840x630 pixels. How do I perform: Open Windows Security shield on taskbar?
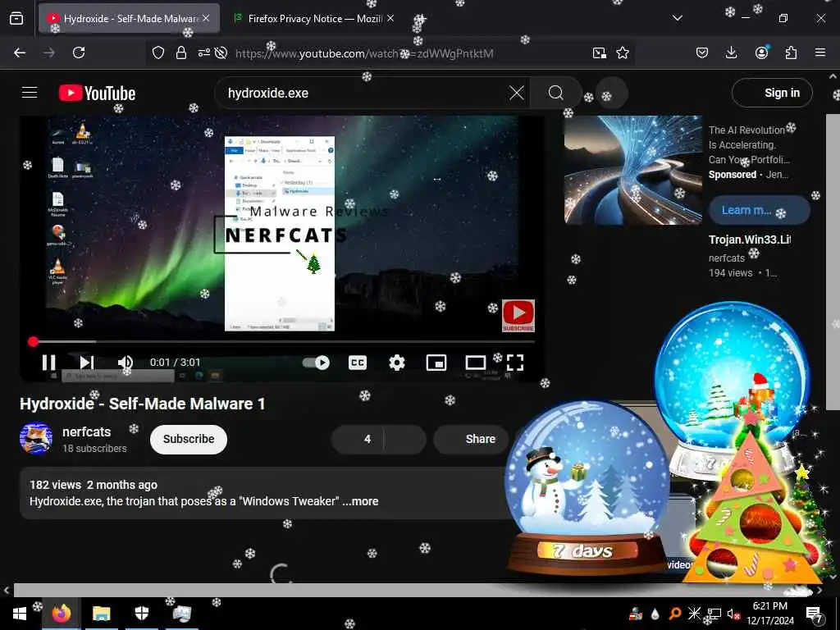pos(141,614)
